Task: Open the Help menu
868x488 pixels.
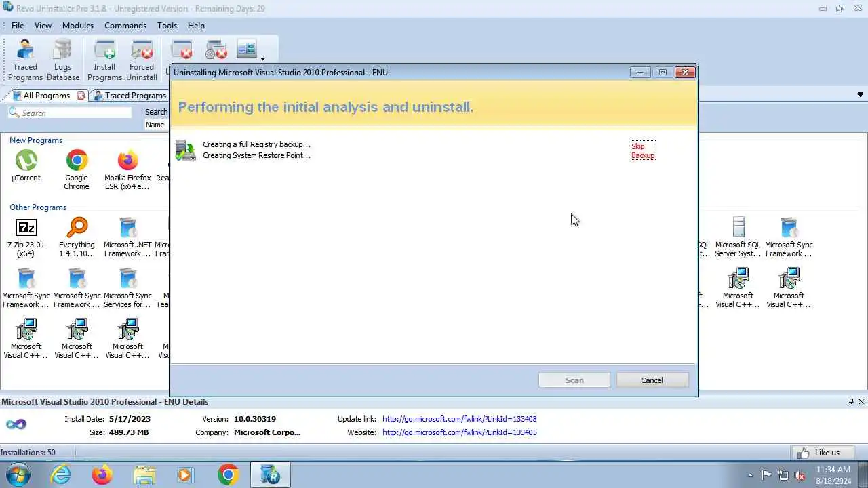Action: click(x=196, y=26)
